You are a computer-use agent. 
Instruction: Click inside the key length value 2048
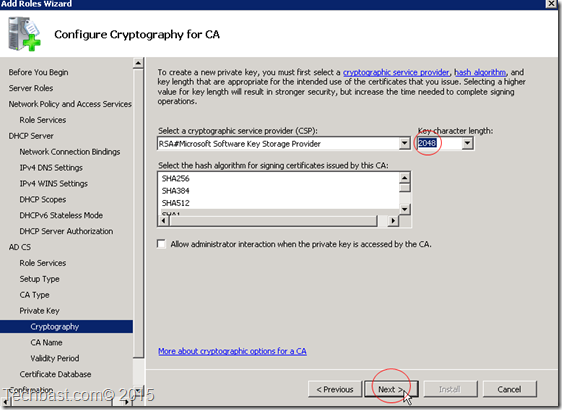pos(427,143)
